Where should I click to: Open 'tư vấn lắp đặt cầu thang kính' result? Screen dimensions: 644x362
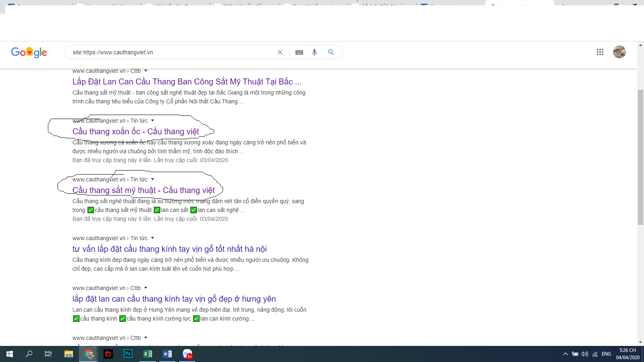pyautogui.click(x=169, y=249)
